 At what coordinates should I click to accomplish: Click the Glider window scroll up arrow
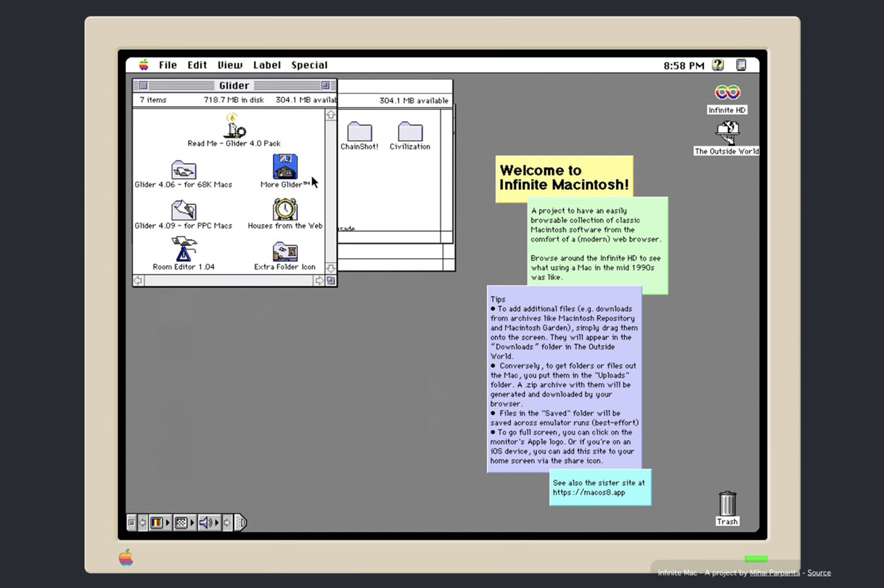331,115
